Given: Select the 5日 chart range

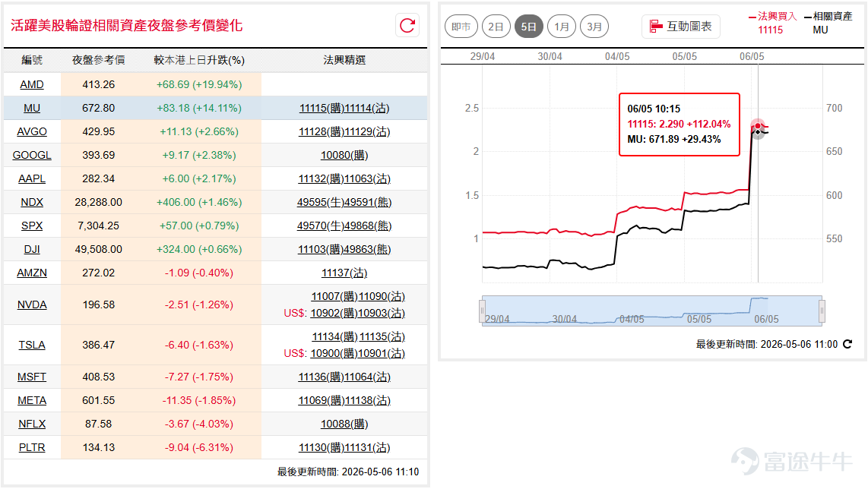Looking at the screenshot, I should pyautogui.click(x=529, y=27).
